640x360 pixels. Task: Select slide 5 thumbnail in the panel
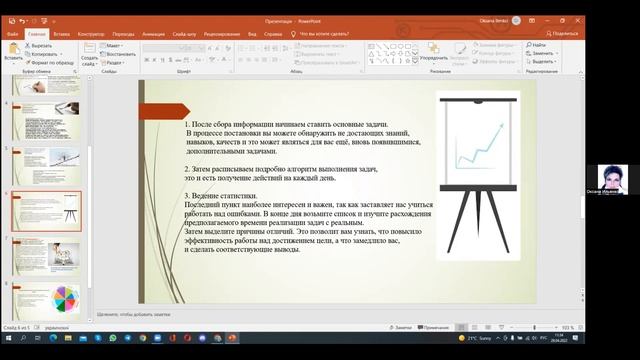pyautogui.click(x=46, y=166)
